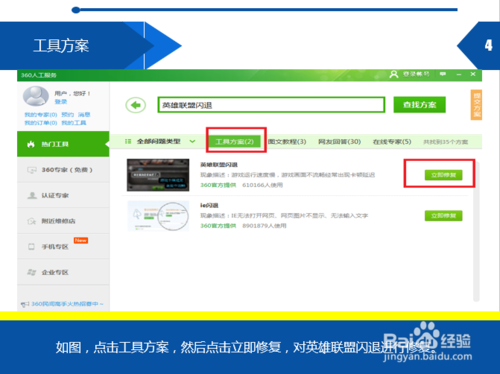This screenshot has width=500, height=374.
Task: Click the 英雄联盟闪退 result title
Action: [x=219, y=165]
